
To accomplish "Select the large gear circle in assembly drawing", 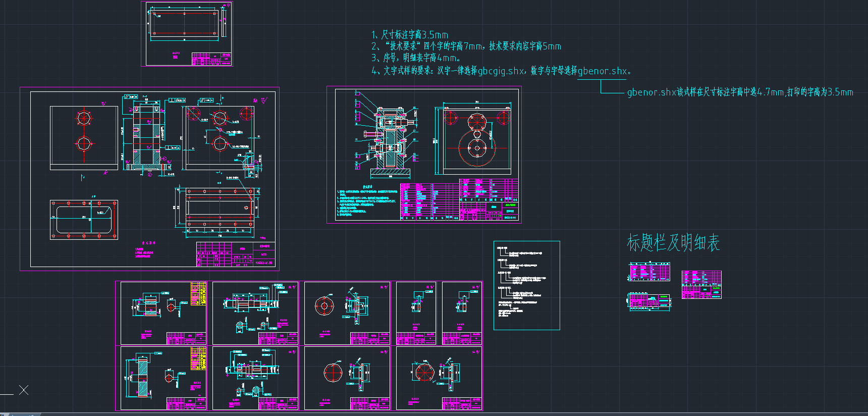I will [476, 148].
